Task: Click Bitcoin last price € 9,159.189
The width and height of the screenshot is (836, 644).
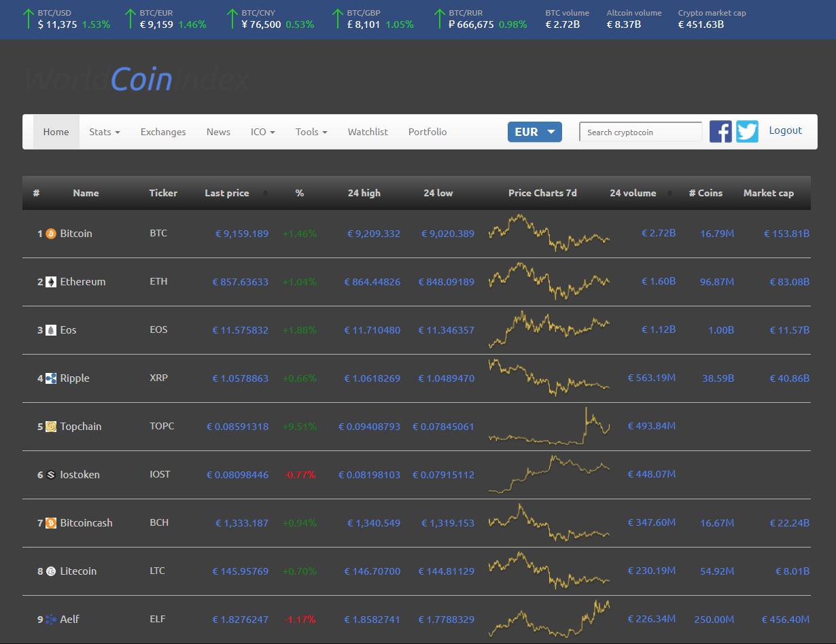Action: coord(242,234)
